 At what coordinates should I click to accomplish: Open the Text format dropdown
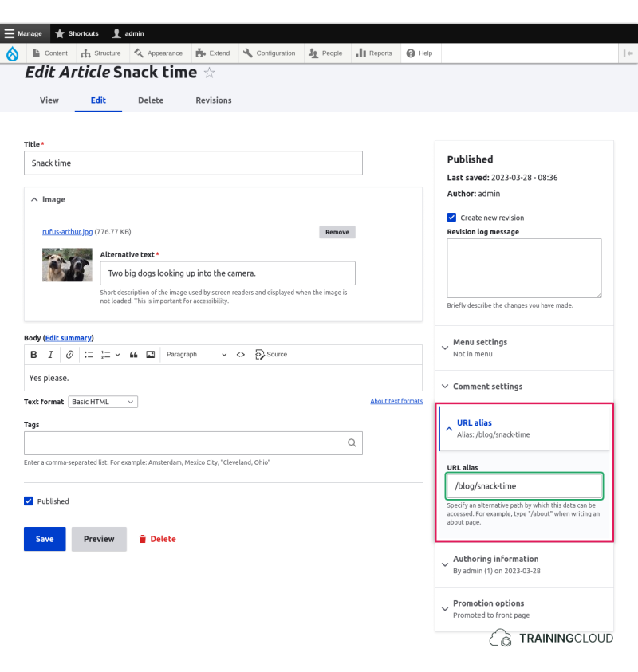[103, 402]
